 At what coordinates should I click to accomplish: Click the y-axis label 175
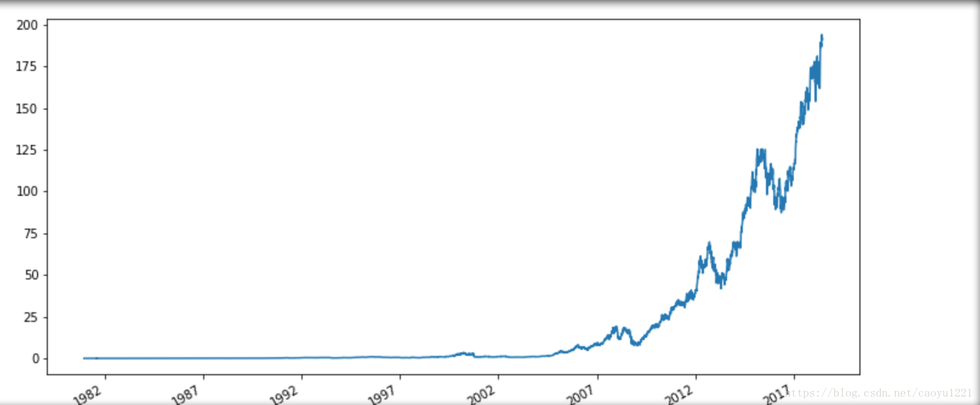[x=27, y=67]
